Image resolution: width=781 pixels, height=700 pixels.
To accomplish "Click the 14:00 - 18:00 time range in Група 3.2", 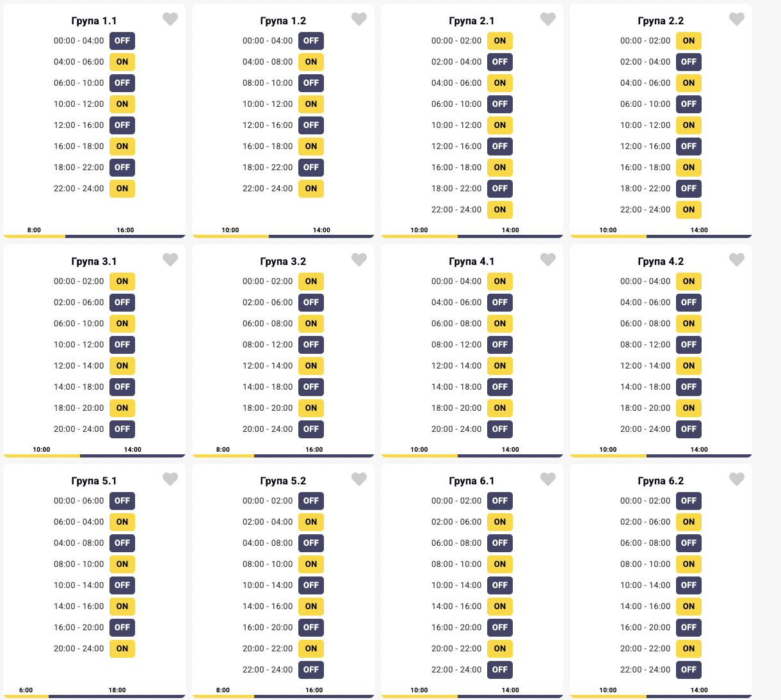I will click(268, 387).
